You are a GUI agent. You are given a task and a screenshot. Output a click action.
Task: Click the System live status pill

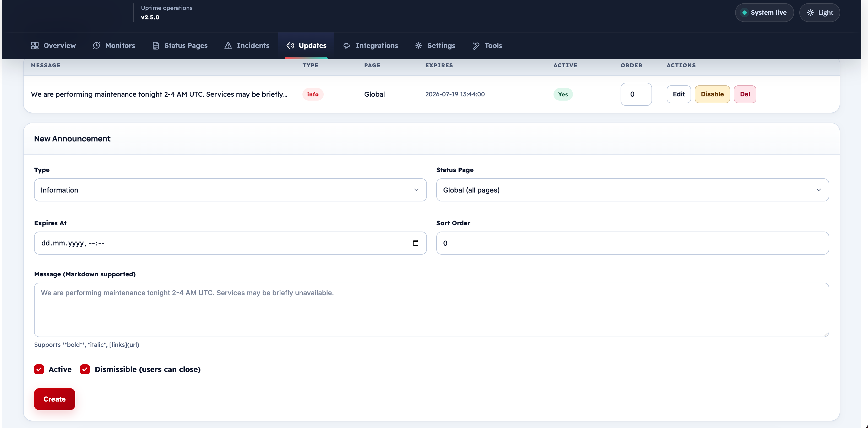(764, 13)
